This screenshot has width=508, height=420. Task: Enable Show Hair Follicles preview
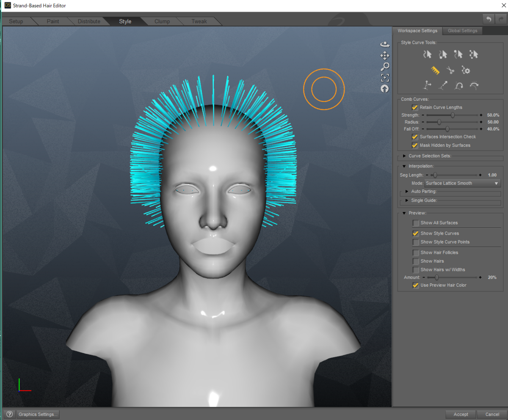pyautogui.click(x=416, y=253)
